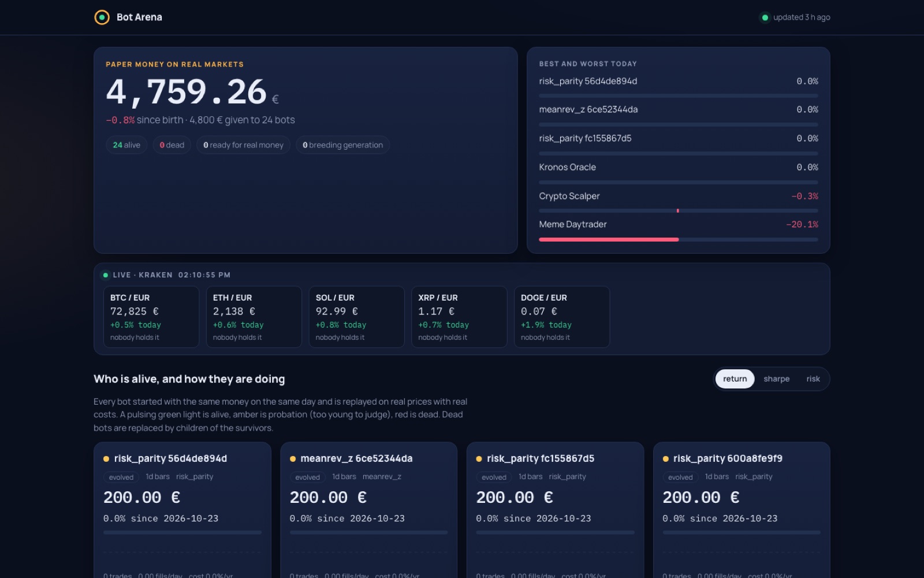Switch sorting to risk
This screenshot has width=924, height=578.
tap(813, 379)
